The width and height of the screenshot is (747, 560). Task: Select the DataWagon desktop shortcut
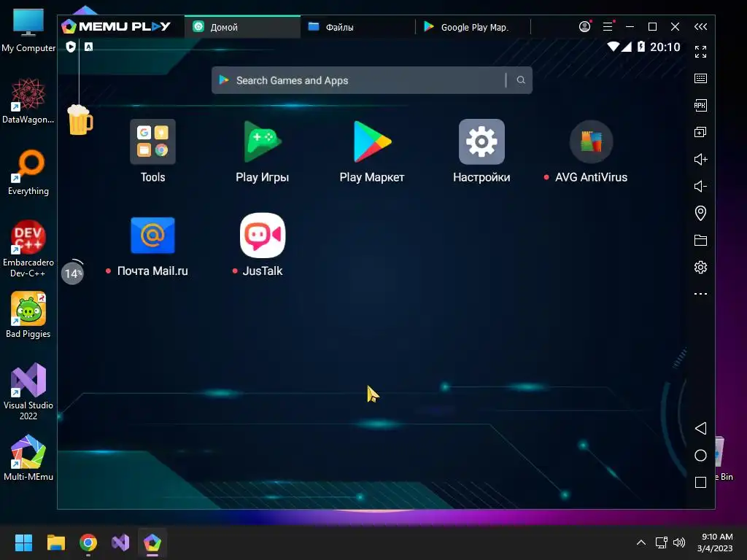[x=28, y=101]
